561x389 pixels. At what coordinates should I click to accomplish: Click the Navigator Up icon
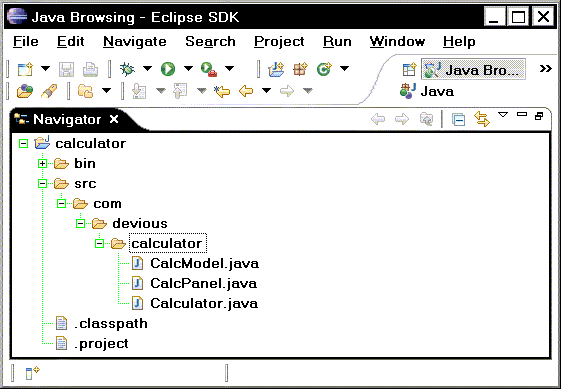(426, 119)
